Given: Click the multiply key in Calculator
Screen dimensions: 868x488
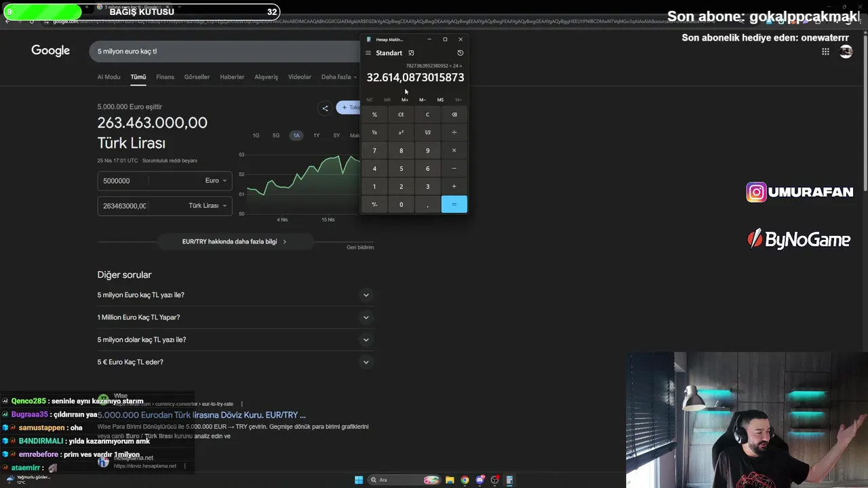Looking at the screenshot, I should (x=454, y=150).
